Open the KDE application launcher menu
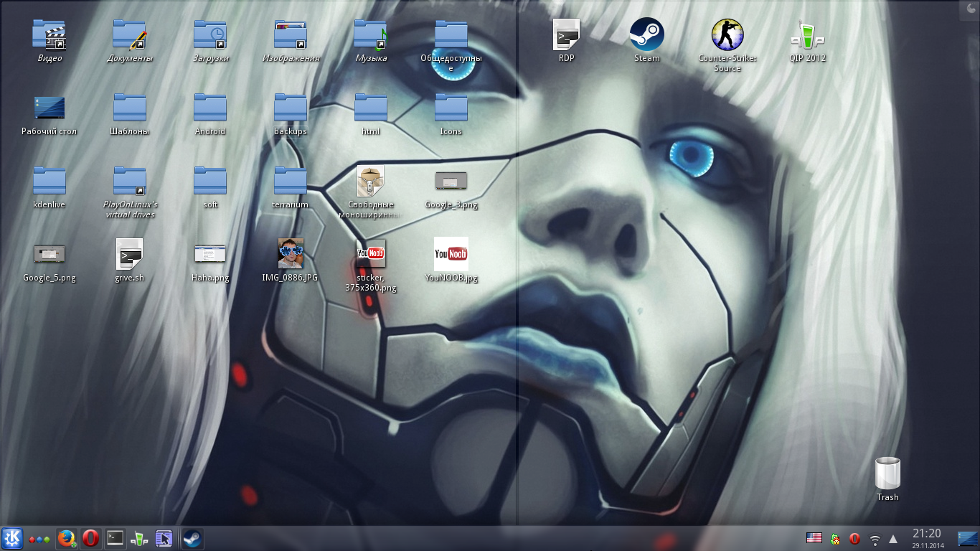 [11, 538]
